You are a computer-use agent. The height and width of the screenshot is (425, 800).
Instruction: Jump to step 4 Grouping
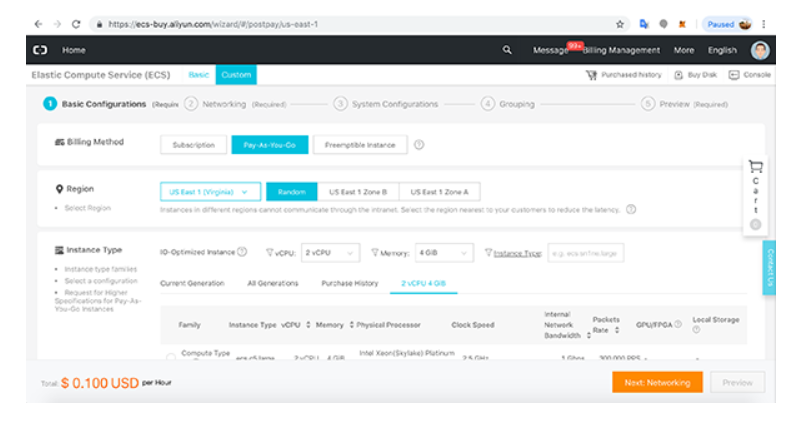(x=508, y=104)
